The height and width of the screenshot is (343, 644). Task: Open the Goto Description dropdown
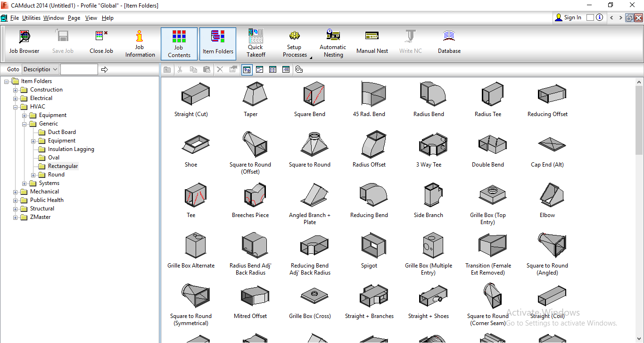41,69
